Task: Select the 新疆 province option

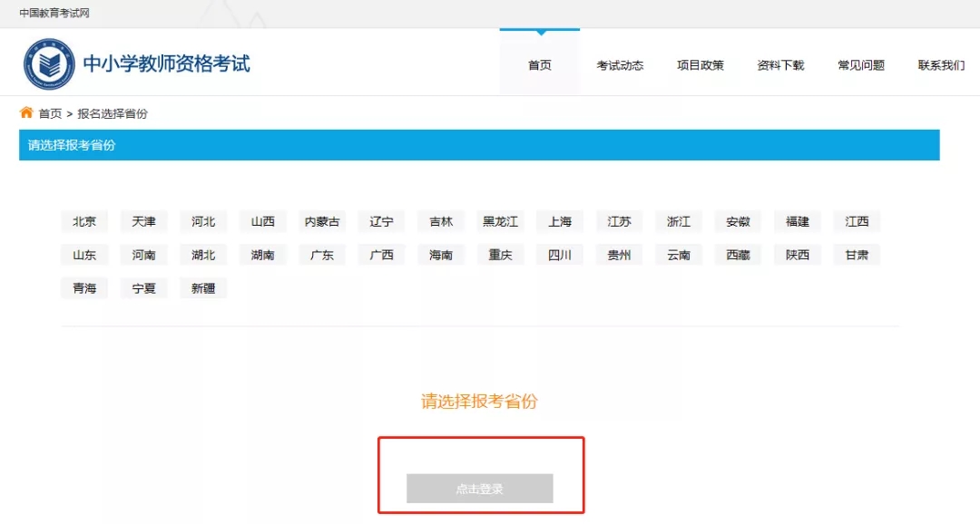Action: click(202, 287)
